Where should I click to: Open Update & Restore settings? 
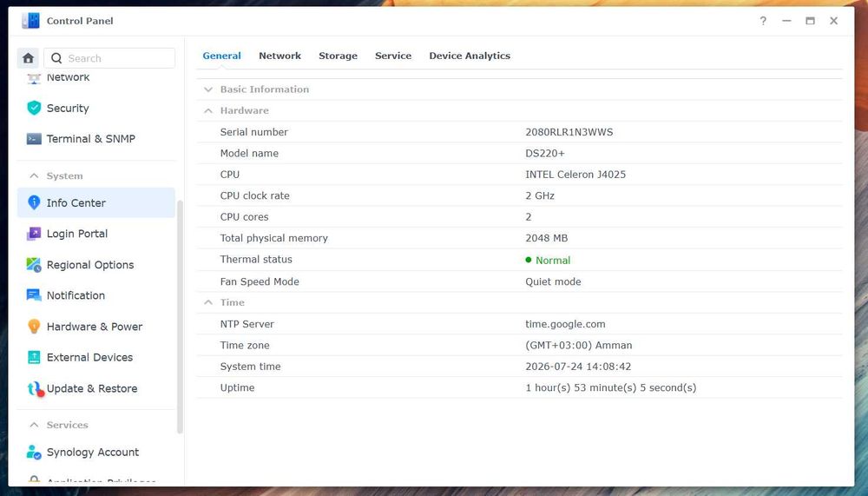[x=95, y=388]
